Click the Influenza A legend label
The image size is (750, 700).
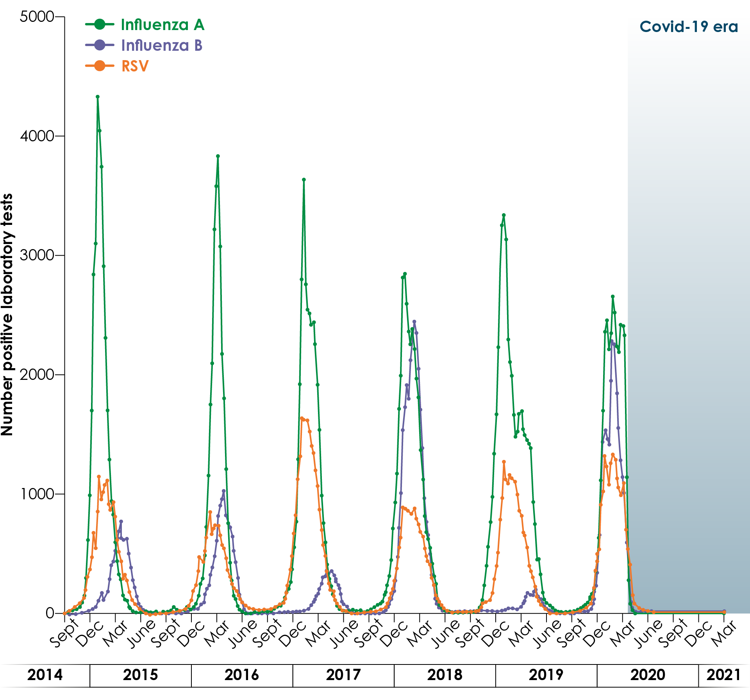tap(162, 25)
